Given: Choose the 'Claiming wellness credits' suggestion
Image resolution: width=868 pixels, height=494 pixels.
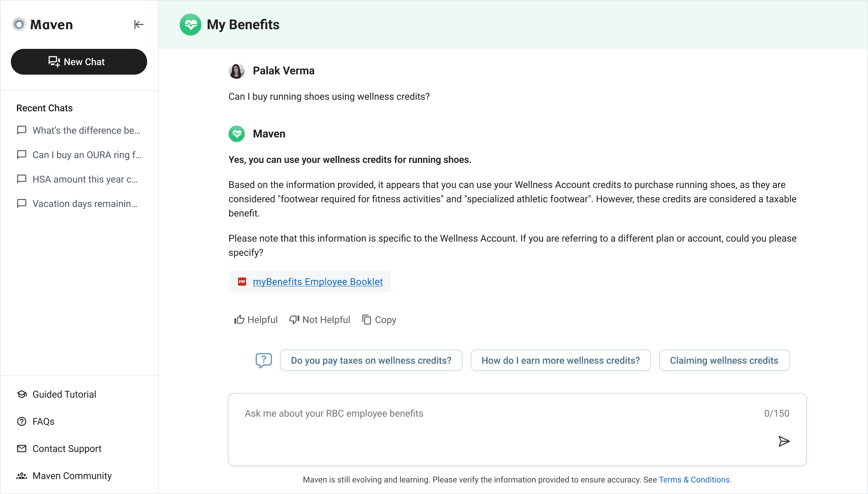Looking at the screenshot, I should click(x=724, y=360).
